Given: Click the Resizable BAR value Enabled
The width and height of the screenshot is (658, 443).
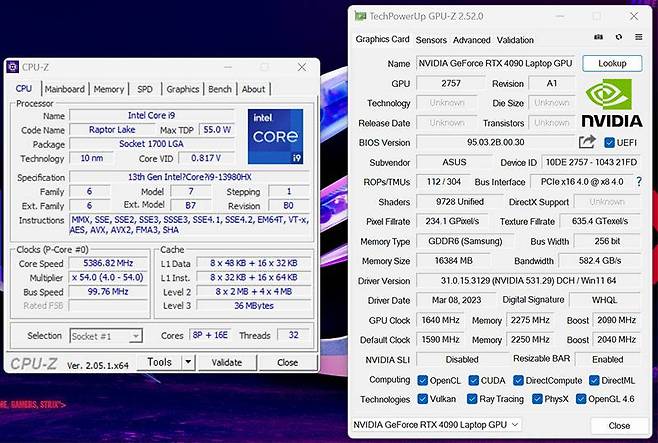Looking at the screenshot, I should pyautogui.click(x=607, y=360).
